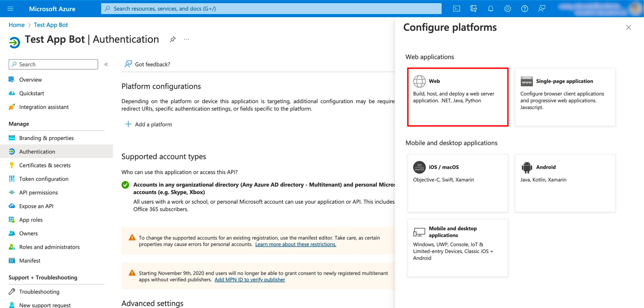Focus the top resource search box

271,8
